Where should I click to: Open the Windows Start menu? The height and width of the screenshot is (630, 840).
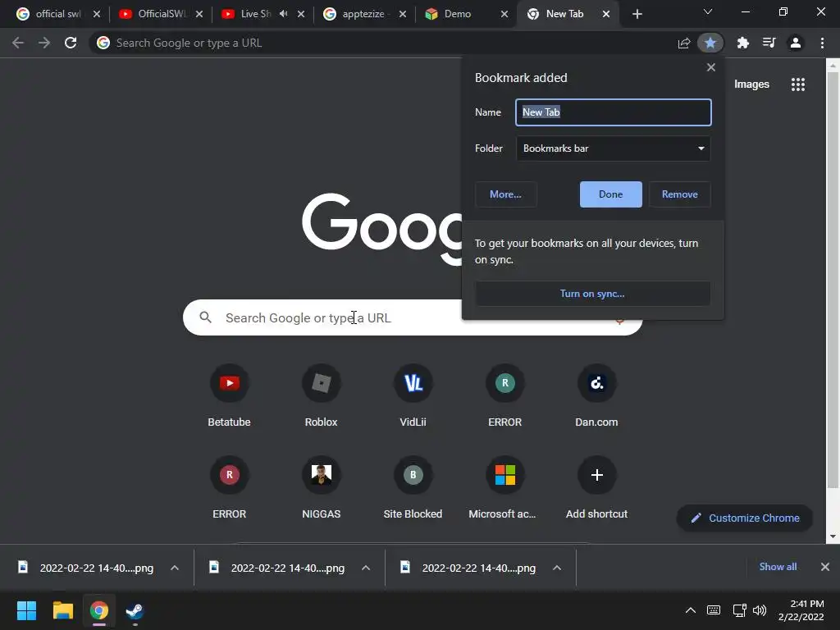(x=26, y=610)
